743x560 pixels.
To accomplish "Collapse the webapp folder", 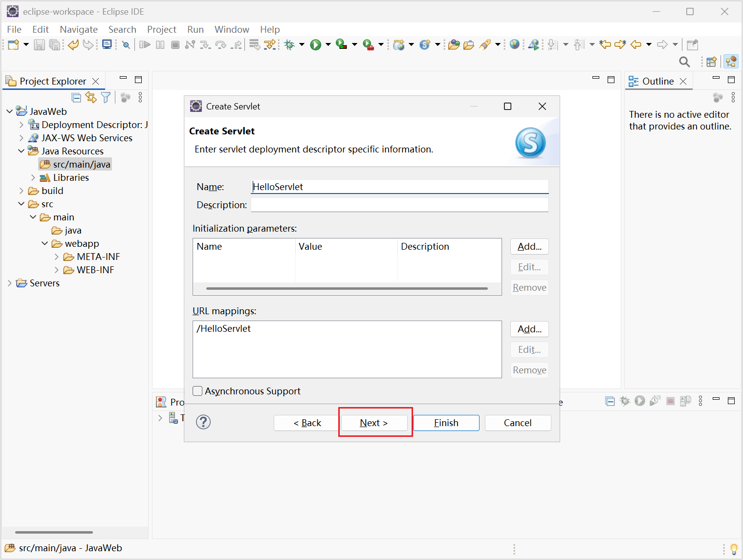I will (x=45, y=243).
